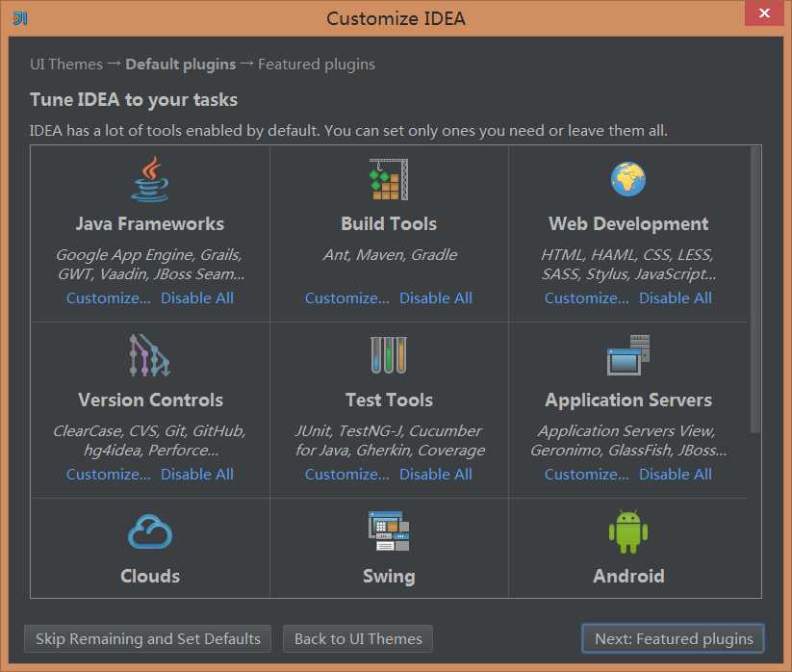Proceed to Next: Featured plugins

[x=673, y=638]
